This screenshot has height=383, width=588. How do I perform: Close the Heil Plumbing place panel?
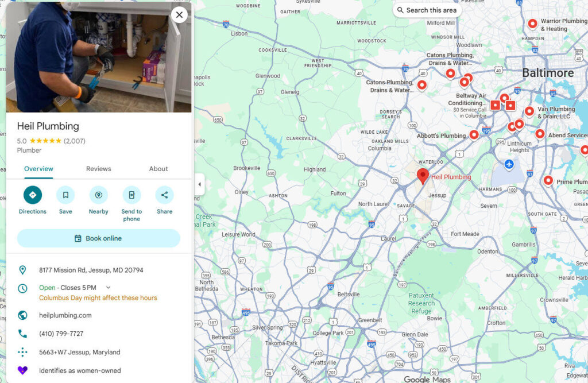179,14
